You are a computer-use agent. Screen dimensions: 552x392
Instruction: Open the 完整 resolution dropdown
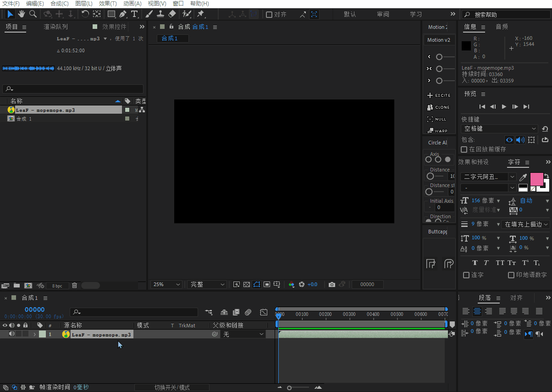tap(208, 285)
